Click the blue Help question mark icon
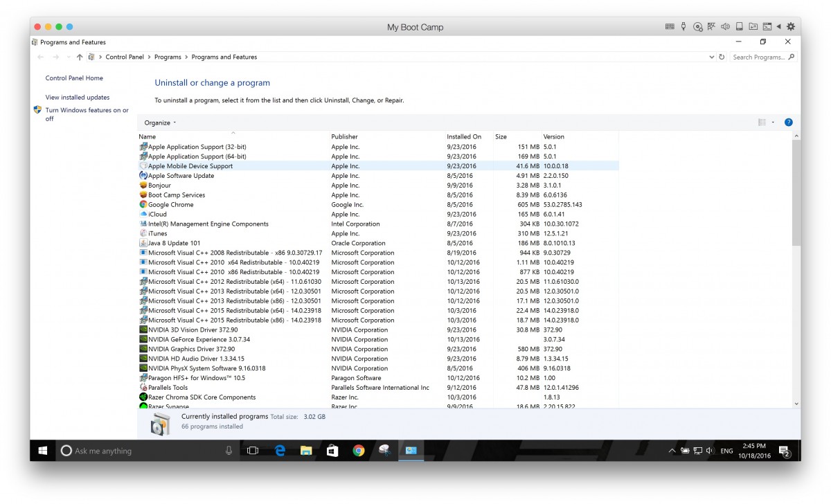Viewport: 831px width, 504px height. 788,123
